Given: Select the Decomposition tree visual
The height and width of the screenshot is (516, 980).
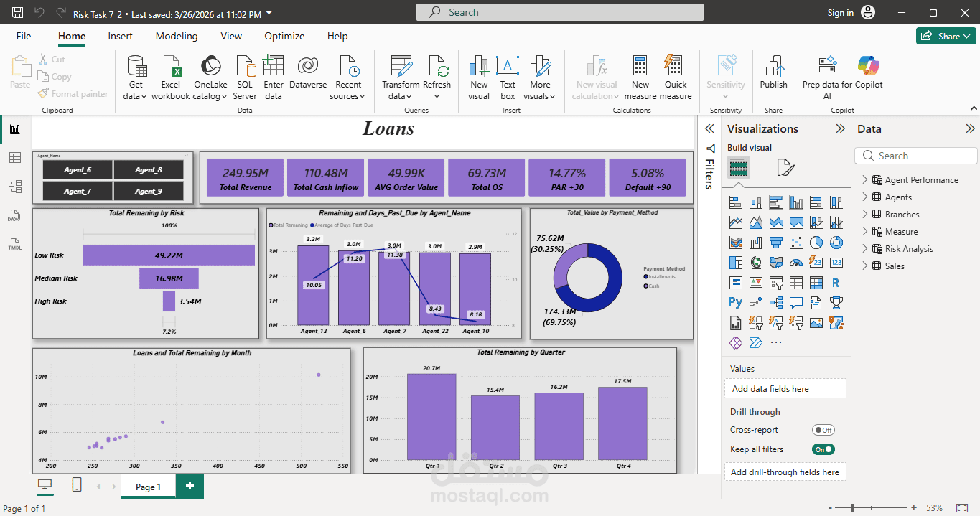Looking at the screenshot, I should (775, 303).
